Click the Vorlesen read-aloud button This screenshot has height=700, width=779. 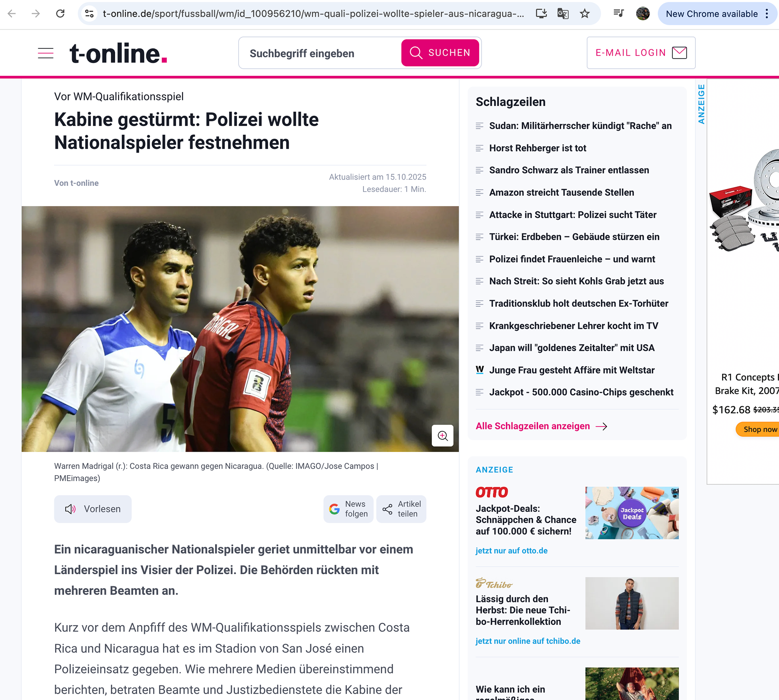coord(93,509)
